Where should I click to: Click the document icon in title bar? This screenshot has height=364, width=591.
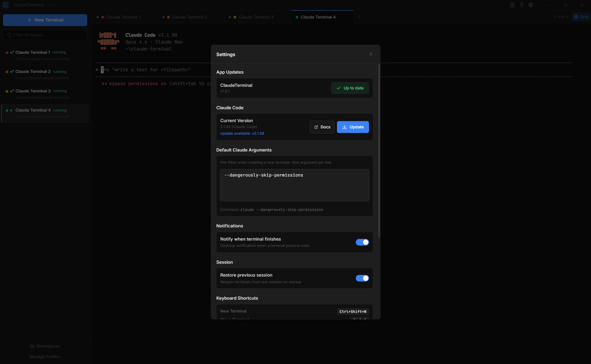[512, 5]
